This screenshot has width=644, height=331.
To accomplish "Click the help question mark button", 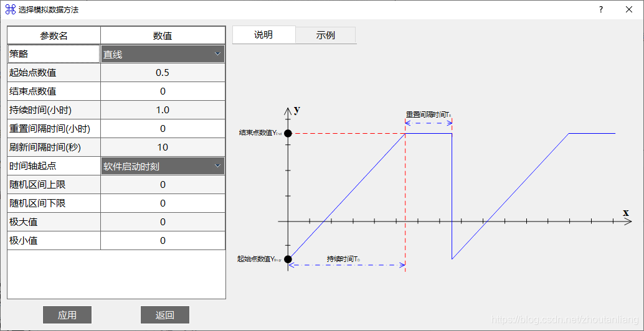I will tap(601, 9).
